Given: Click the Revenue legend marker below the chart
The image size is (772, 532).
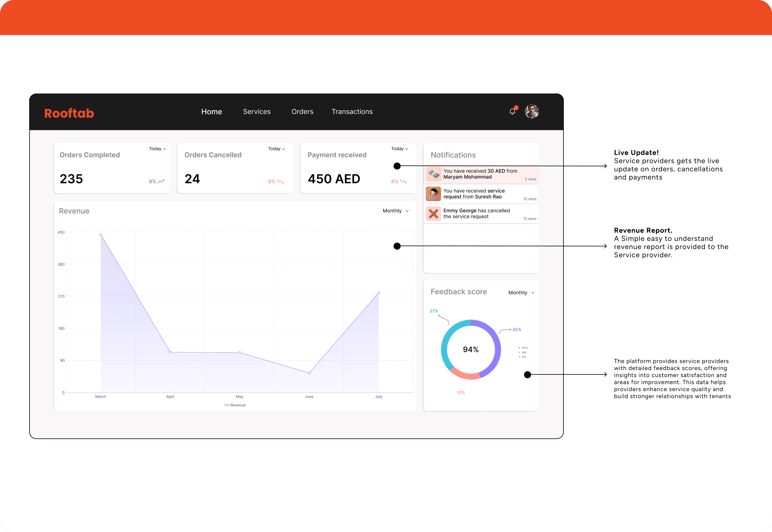Looking at the screenshot, I should coord(227,405).
